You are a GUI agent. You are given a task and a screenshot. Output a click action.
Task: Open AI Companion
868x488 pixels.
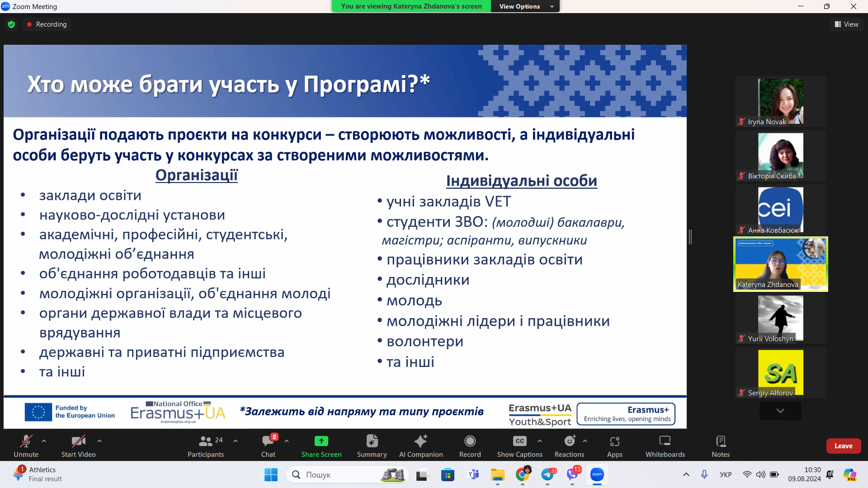coord(420,446)
